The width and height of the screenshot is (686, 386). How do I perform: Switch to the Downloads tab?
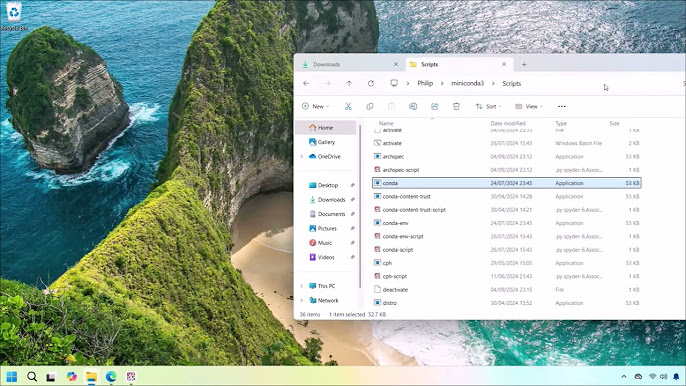[x=326, y=64]
